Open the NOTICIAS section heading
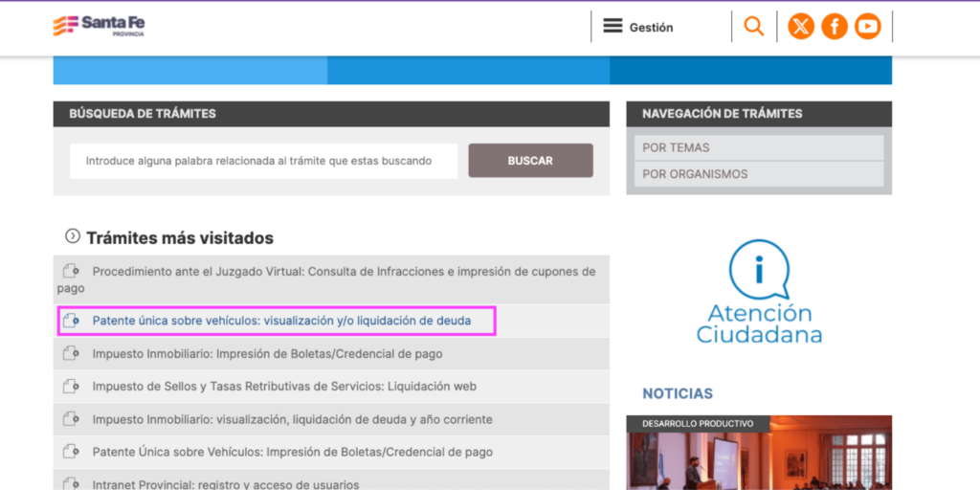Viewport: 980px width, 490px height. (678, 393)
